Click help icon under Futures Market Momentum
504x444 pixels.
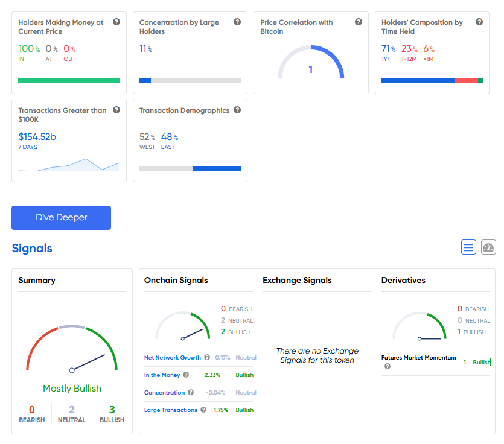388,366
